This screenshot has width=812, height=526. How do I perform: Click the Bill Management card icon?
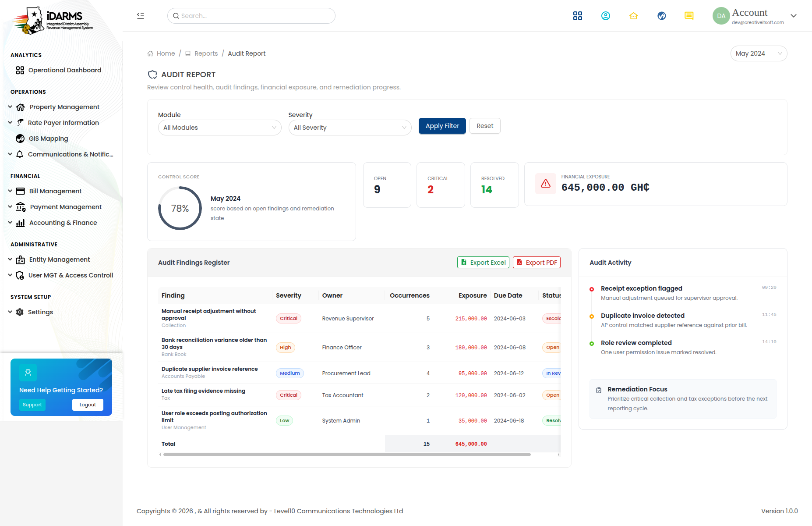(21, 191)
